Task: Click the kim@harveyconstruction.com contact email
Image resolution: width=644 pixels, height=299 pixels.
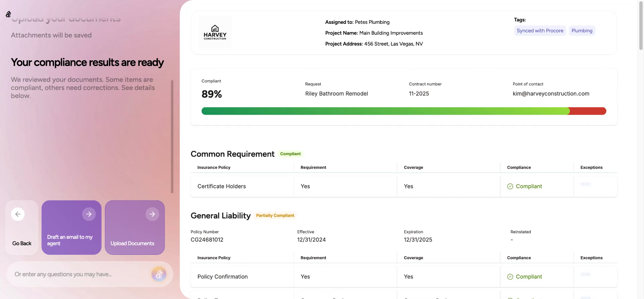Action: tap(551, 94)
